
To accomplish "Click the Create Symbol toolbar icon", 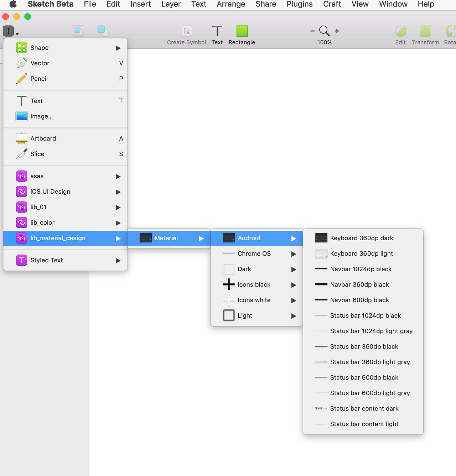I will pyautogui.click(x=187, y=31).
